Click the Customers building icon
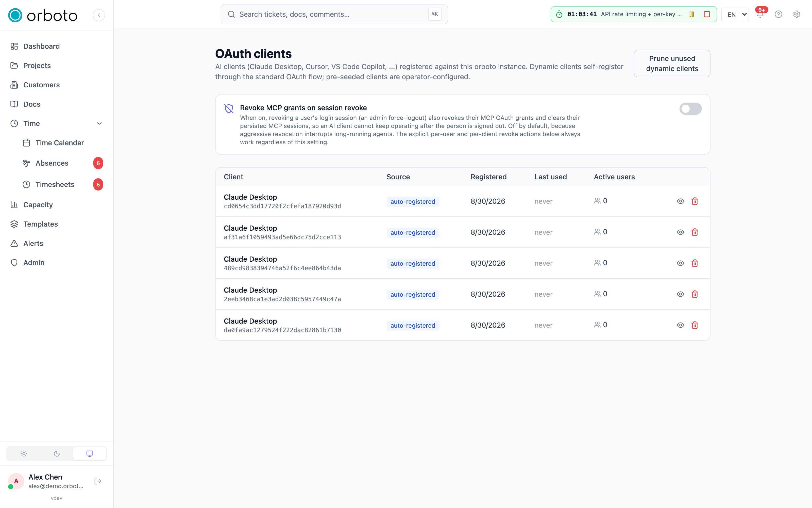 pyautogui.click(x=14, y=85)
